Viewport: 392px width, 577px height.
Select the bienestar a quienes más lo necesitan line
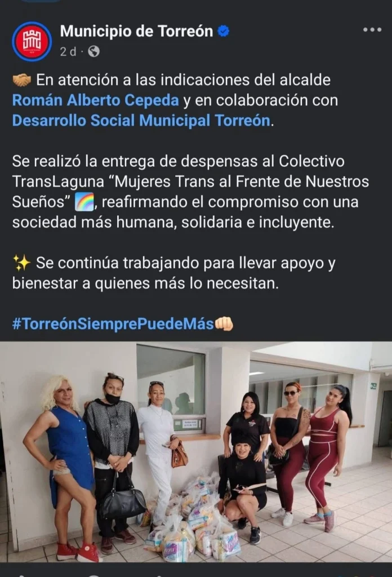pos(146,284)
